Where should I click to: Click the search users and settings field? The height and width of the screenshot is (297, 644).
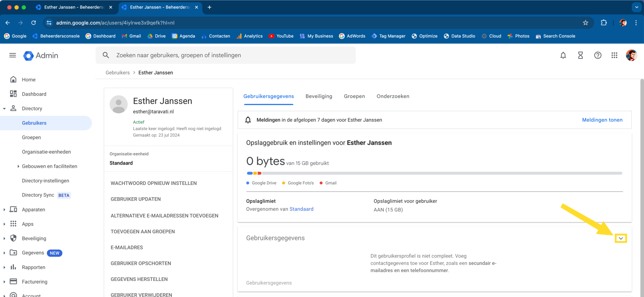pyautogui.click(x=226, y=55)
